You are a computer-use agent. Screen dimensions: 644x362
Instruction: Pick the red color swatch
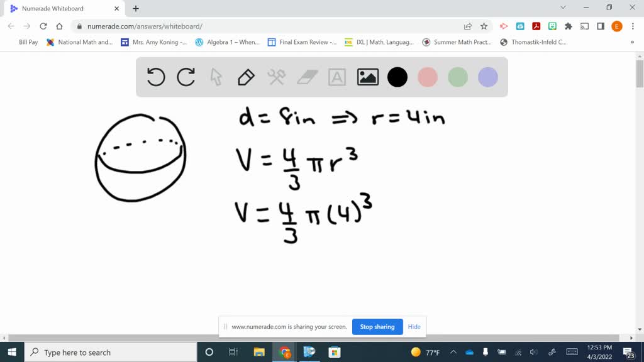point(428,77)
